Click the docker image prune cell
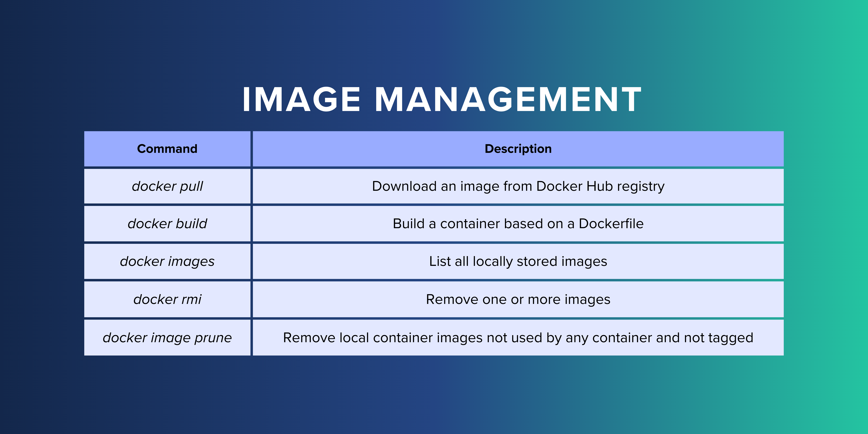Viewport: 868px width, 434px height. click(x=167, y=337)
